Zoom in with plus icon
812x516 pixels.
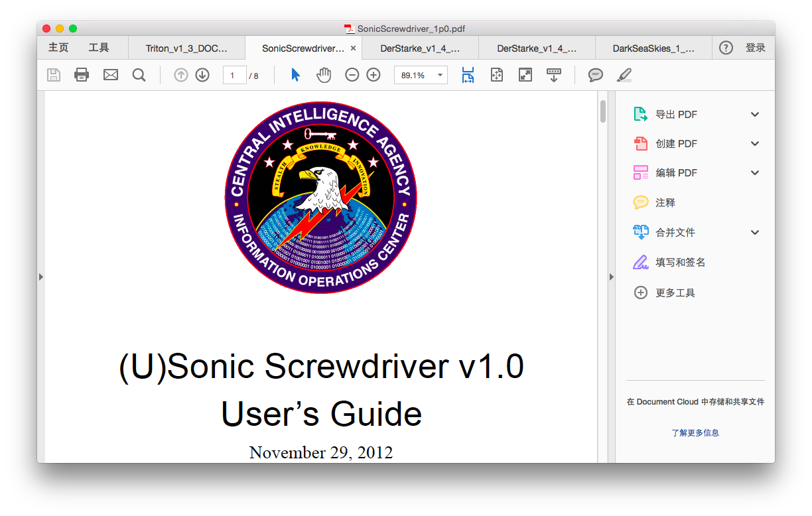(373, 75)
